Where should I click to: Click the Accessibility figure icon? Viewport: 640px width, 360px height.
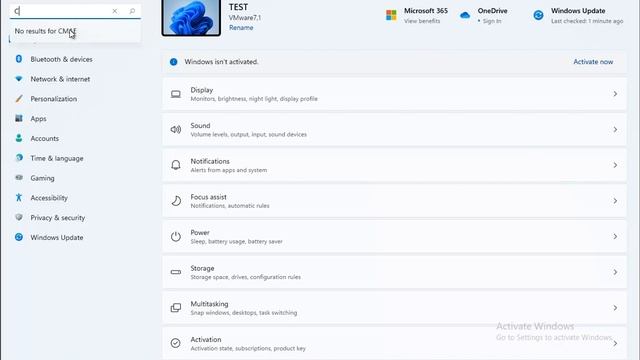pos(19,198)
